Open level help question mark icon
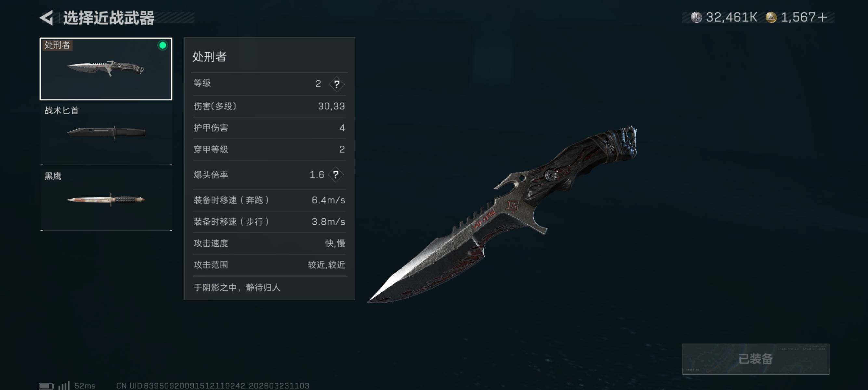868x390 pixels. pos(336,84)
